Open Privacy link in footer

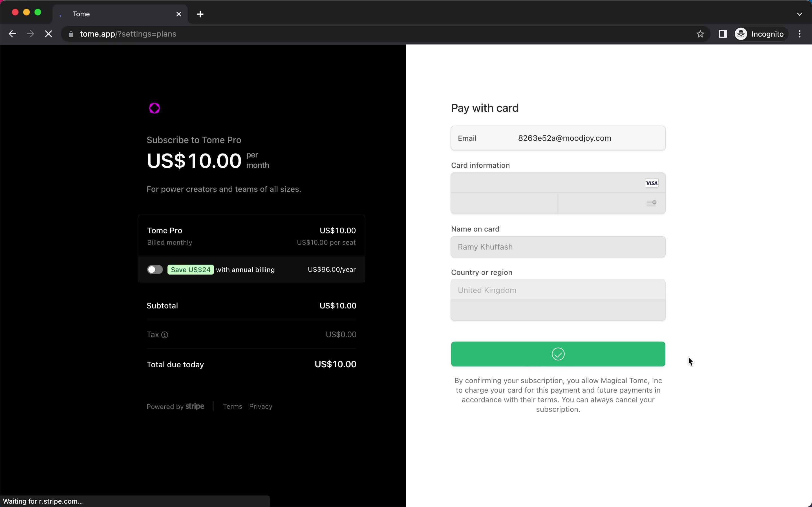coord(261,406)
